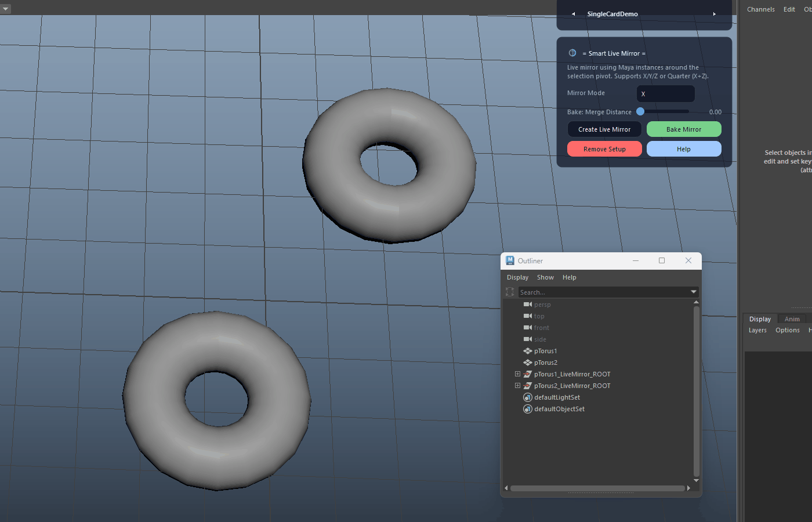Open the Outliner search options dropdown arrow
This screenshot has height=522, width=812.
pyautogui.click(x=693, y=292)
